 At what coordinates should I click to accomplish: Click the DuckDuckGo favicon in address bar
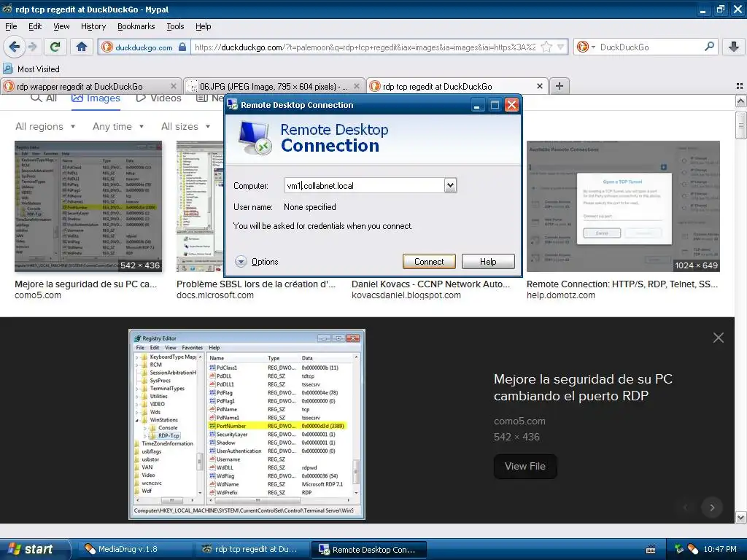107,47
